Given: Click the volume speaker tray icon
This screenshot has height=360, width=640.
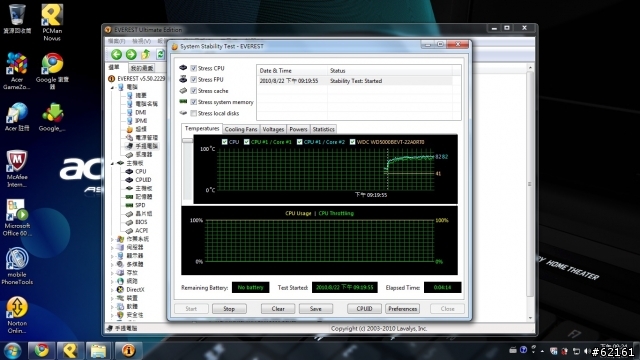Looking at the screenshot, I should [x=587, y=351].
